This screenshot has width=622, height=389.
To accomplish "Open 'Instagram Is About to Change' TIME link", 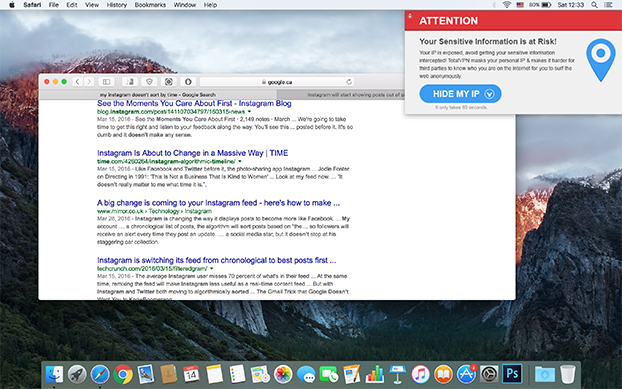I will click(x=192, y=153).
